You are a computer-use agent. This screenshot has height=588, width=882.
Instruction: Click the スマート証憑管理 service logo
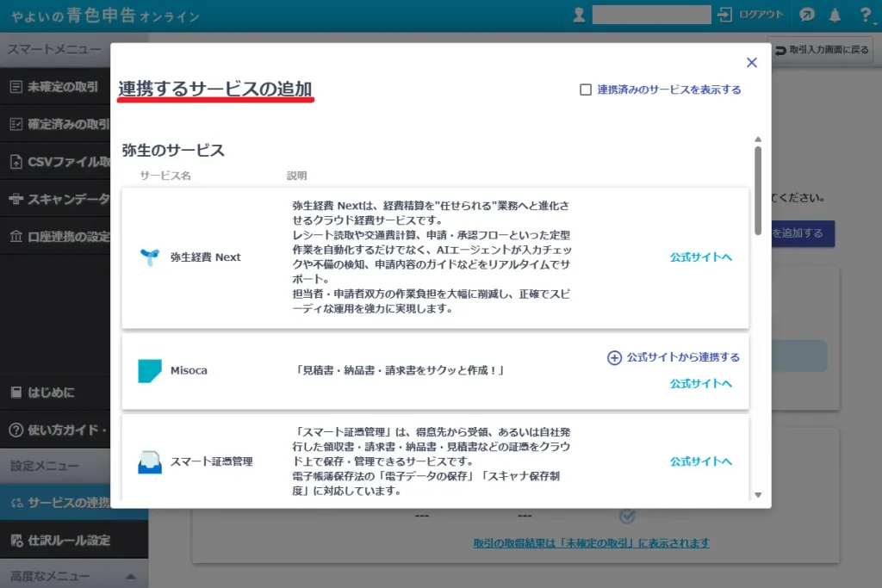(x=150, y=462)
